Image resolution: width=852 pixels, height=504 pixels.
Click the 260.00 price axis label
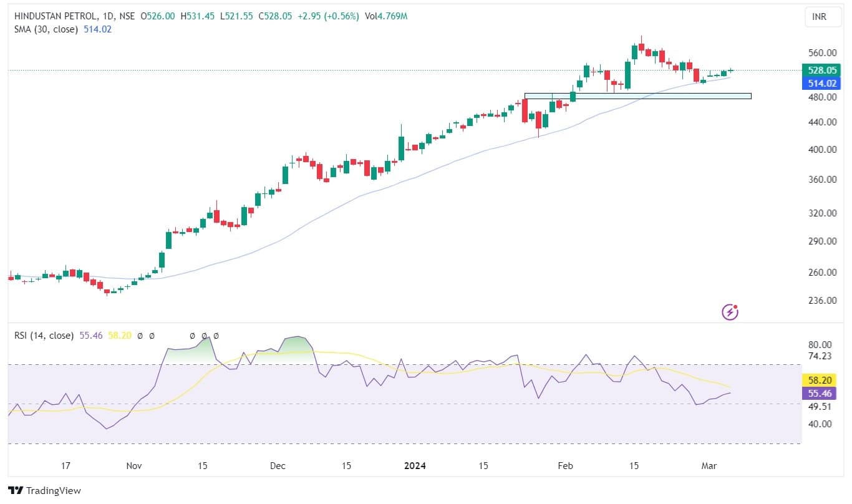pos(822,273)
